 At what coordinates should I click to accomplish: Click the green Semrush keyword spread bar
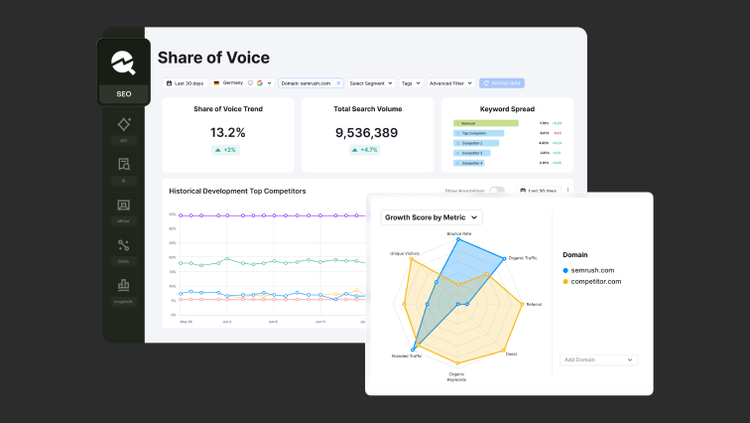tap(486, 123)
